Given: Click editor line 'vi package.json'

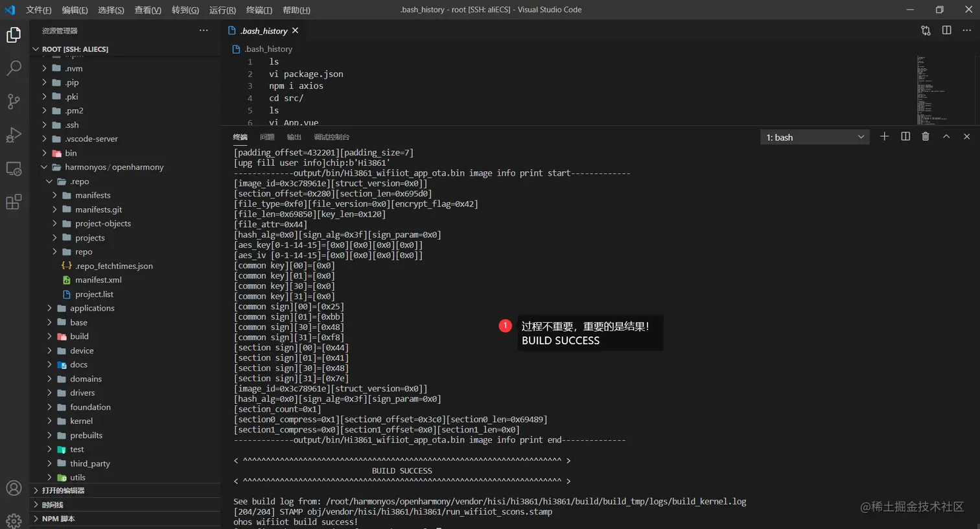Looking at the screenshot, I should (306, 74).
